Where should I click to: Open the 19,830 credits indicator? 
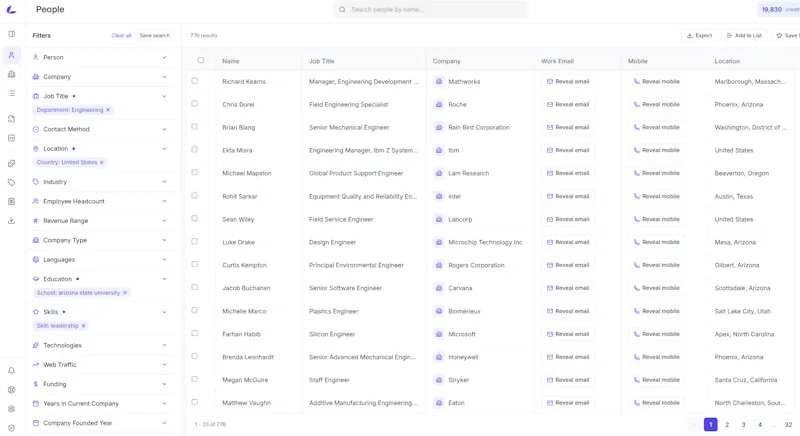click(780, 10)
